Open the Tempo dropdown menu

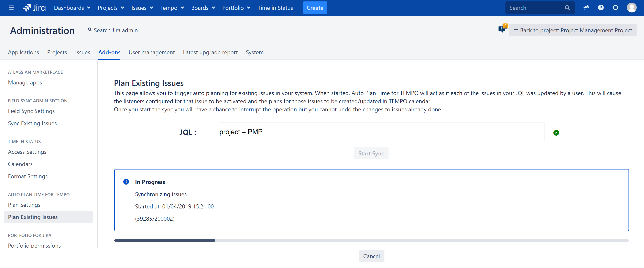pyautogui.click(x=172, y=8)
